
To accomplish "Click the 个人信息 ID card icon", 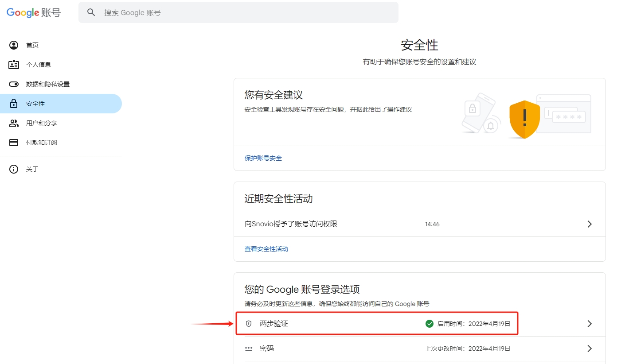I will 14,65.
